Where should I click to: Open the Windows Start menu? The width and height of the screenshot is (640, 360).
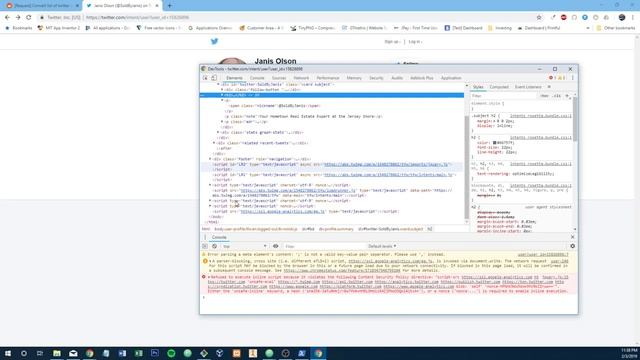pyautogui.click(x=8, y=353)
